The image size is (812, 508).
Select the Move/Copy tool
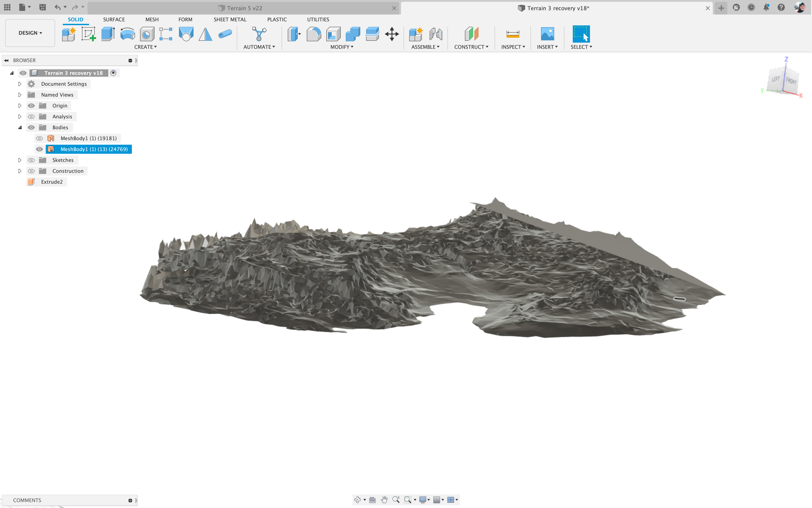[391, 34]
